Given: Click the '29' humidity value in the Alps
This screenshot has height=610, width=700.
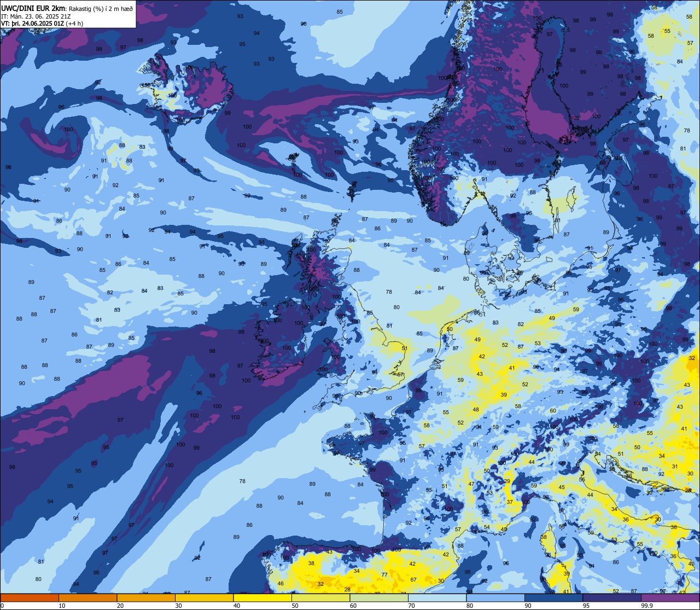Looking at the screenshot, I should (x=507, y=481).
